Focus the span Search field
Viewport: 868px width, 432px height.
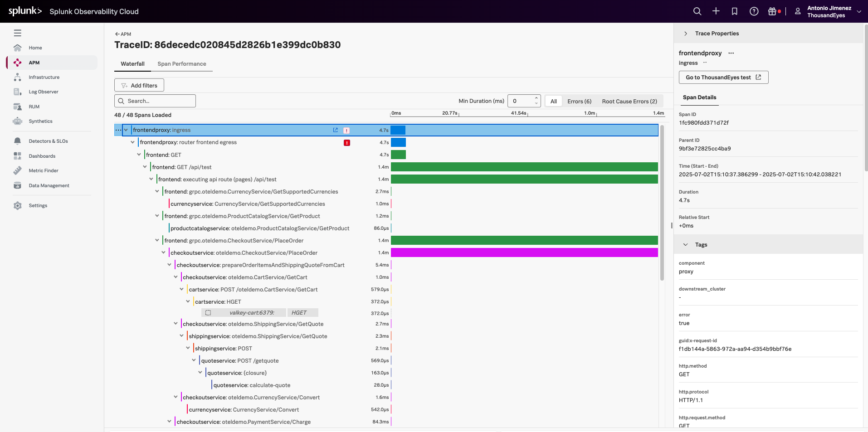155,101
